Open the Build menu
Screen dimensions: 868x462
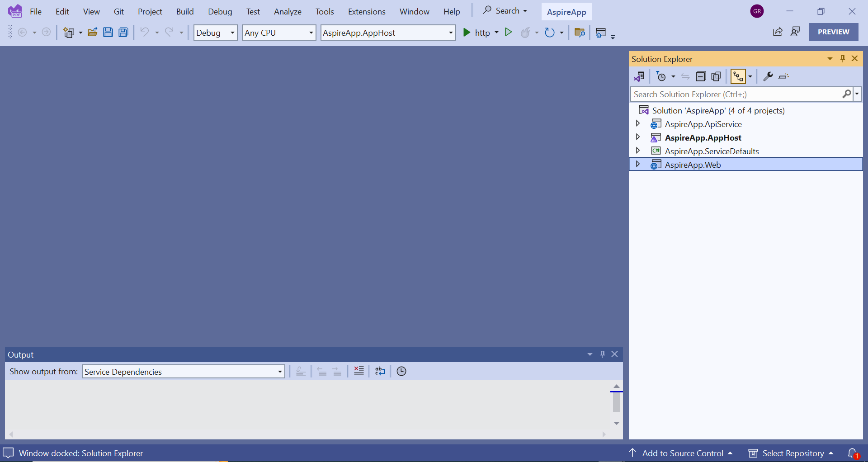coord(185,12)
